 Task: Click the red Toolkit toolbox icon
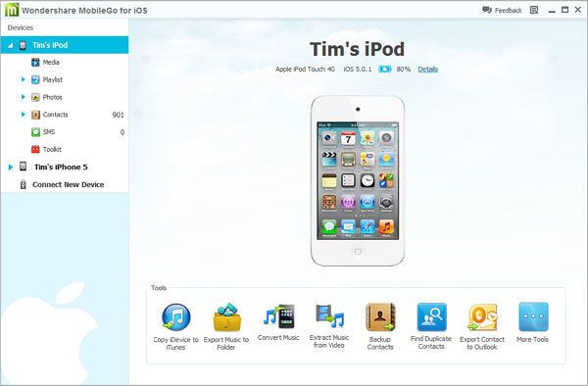click(x=35, y=149)
